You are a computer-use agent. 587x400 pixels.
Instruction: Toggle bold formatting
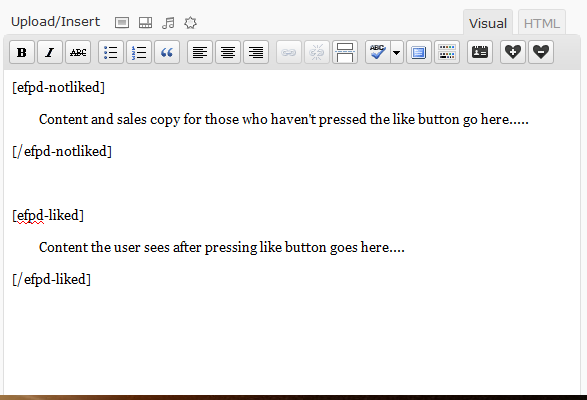(x=22, y=52)
